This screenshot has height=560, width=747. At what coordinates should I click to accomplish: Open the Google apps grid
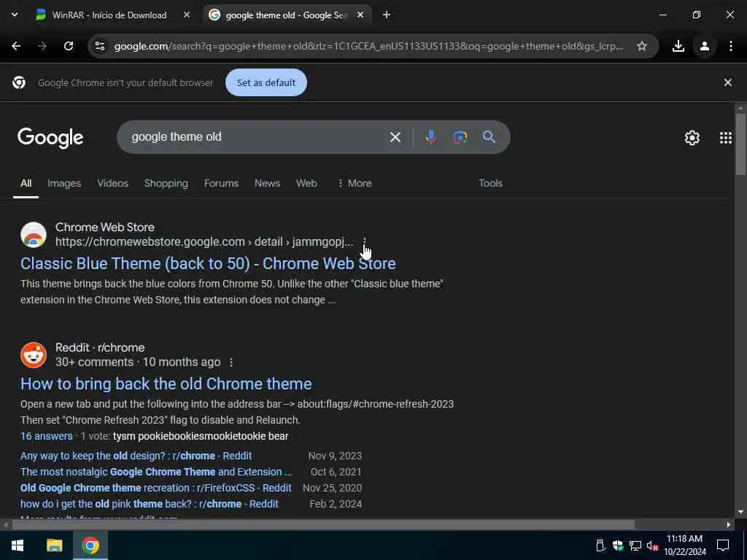[726, 138]
